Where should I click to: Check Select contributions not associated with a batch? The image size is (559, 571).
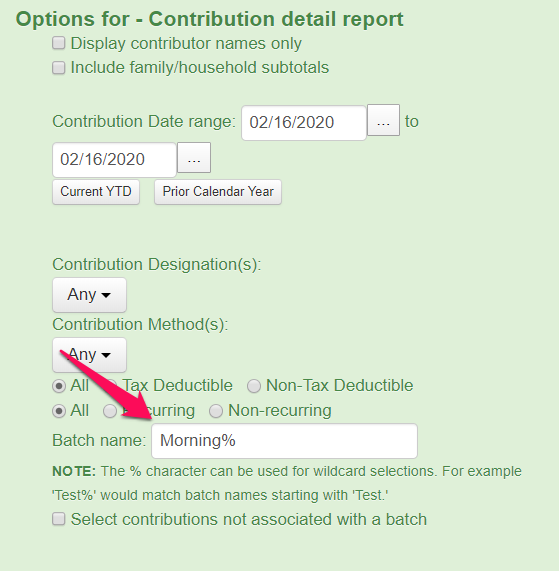point(59,519)
